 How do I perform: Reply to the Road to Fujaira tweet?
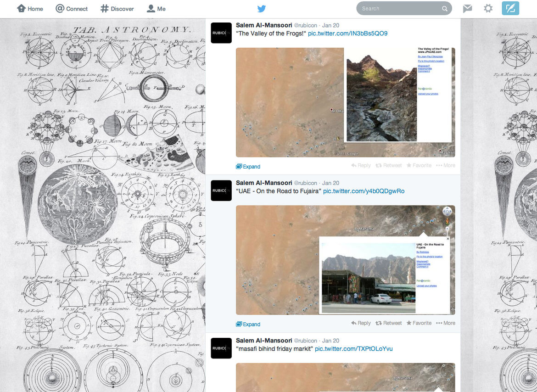pyautogui.click(x=361, y=323)
